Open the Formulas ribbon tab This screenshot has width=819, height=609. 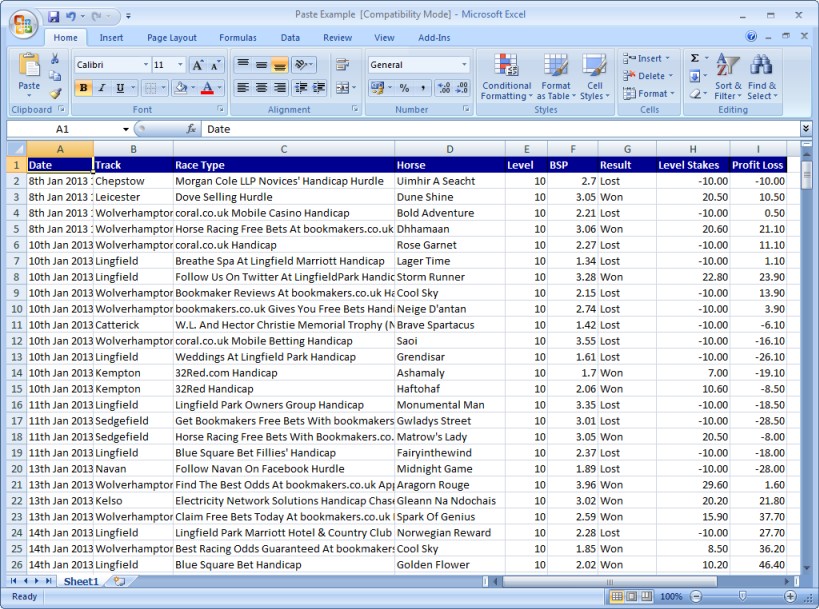pyautogui.click(x=237, y=38)
